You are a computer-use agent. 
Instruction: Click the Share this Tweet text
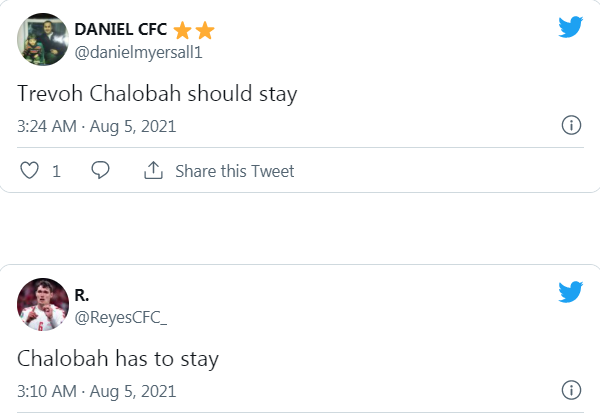(234, 171)
